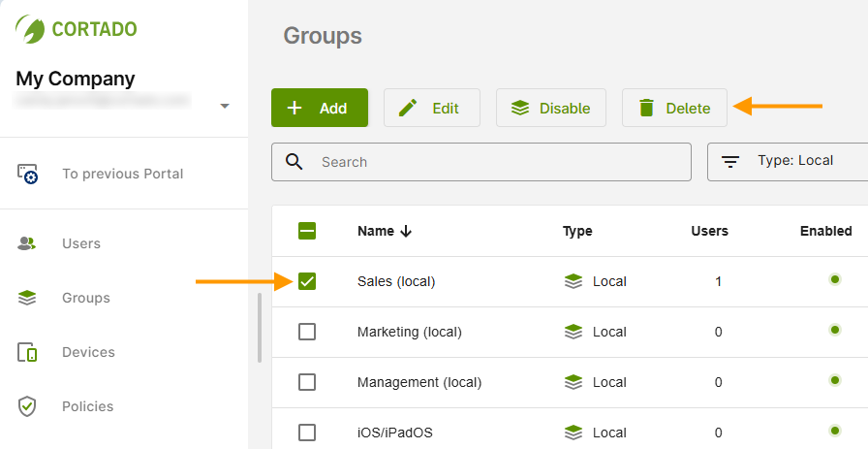Open the Users section
Viewport: 868px width, 449px height.
[x=81, y=243]
